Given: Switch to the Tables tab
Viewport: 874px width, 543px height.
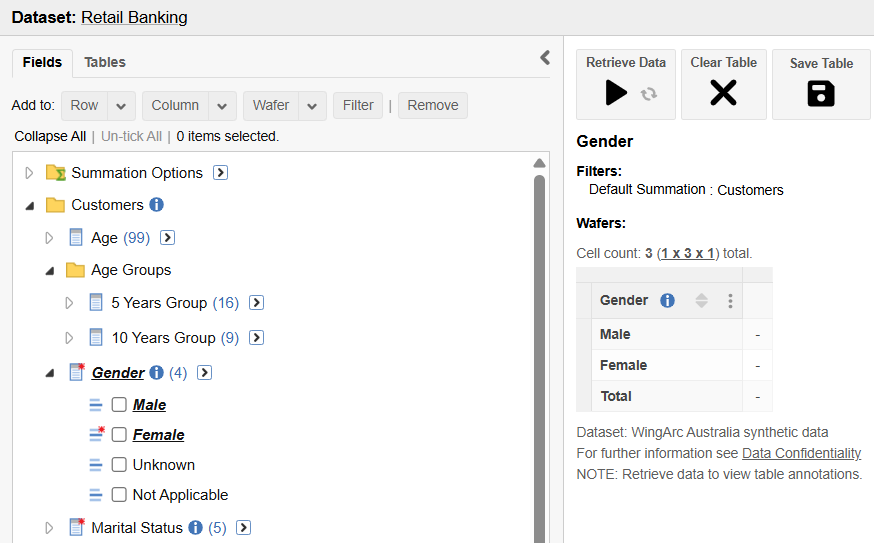Looking at the screenshot, I should (105, 62).
